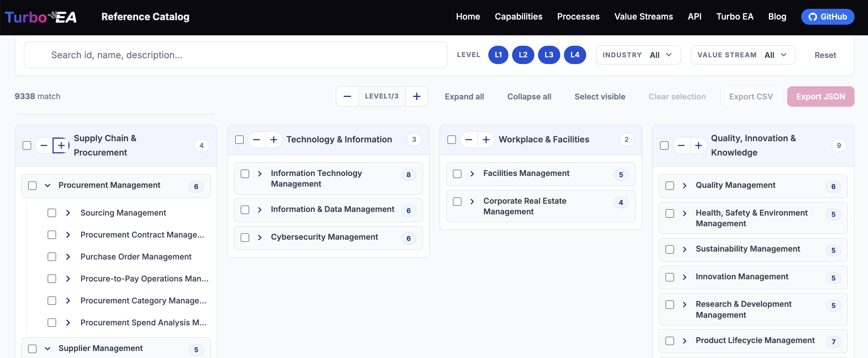868x358 pixels.
Task: Expand Procure-to-Pay Operations Management row
Action: tap(68, 278)
